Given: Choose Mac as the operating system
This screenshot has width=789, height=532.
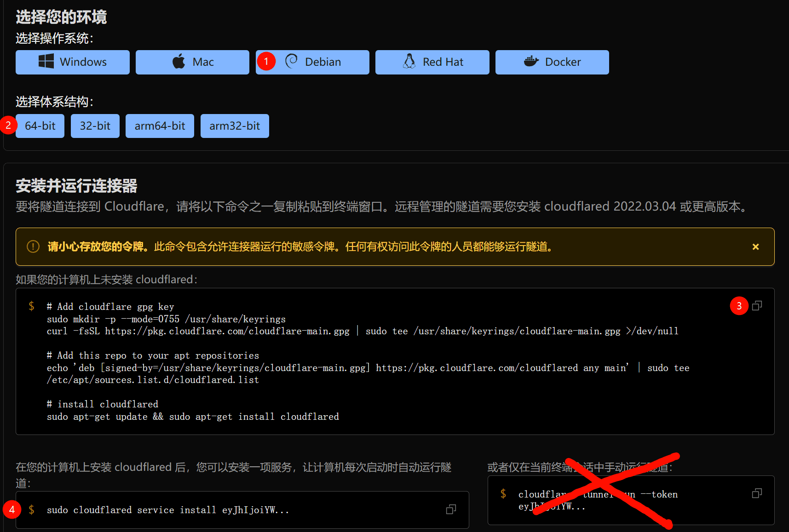Looking at the screenshot, I should click(192, 62).
